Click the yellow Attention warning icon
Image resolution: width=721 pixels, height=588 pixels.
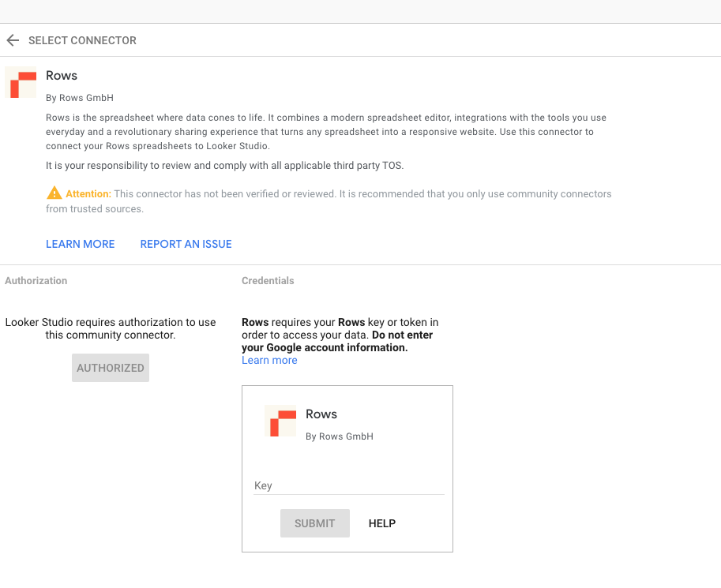[x=54, y=193]
